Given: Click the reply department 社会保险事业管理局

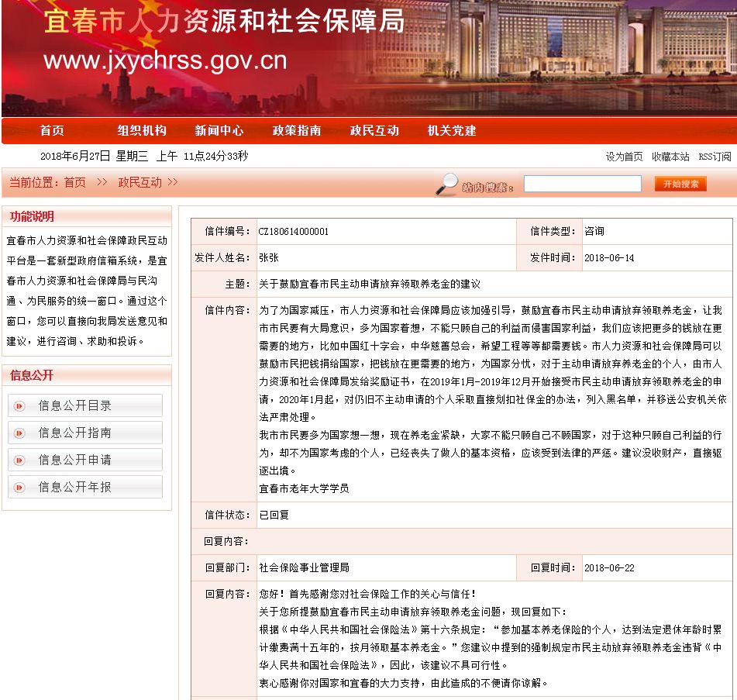Looking at the screenshot, I should [304, 567].
